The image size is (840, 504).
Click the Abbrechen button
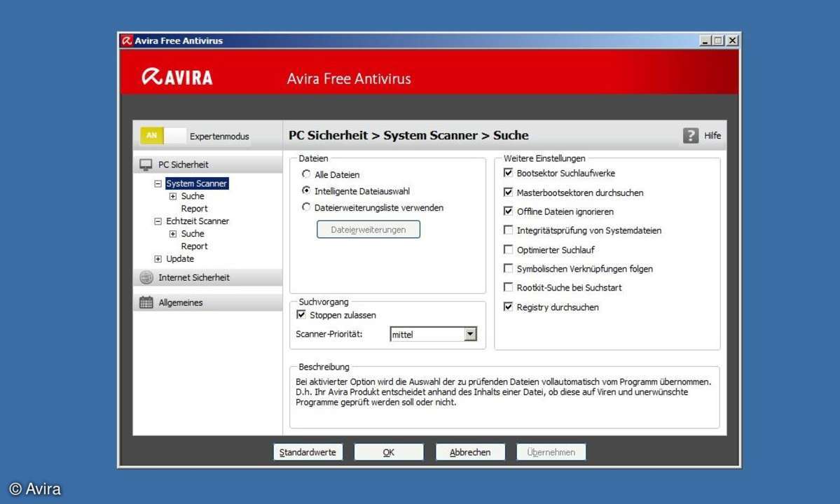tap(470, 452)
